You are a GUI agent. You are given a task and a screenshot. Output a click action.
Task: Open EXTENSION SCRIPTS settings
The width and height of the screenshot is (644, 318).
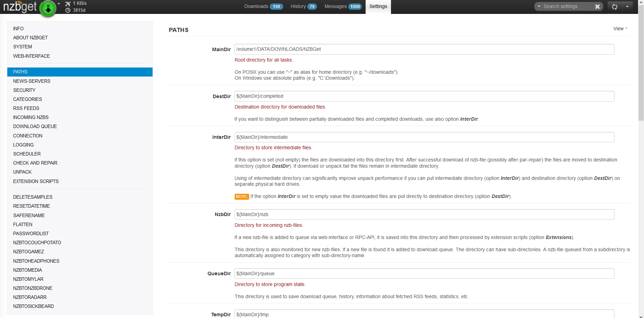[80, 181]
